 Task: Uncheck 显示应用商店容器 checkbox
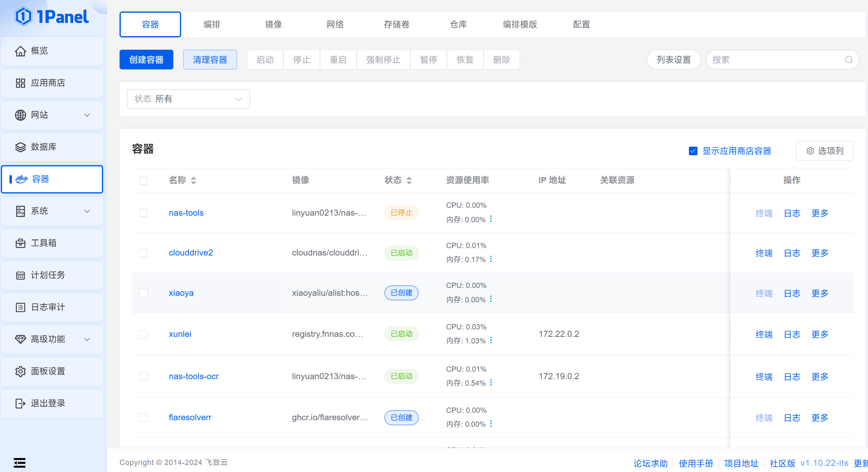(693, 151)
